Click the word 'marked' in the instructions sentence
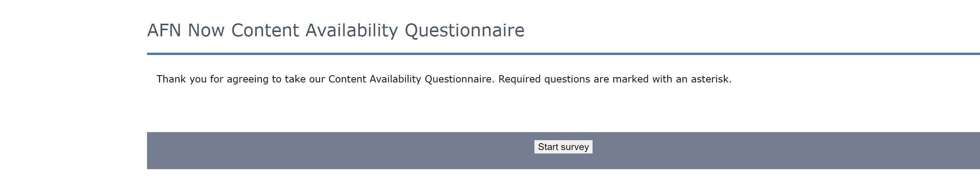Screen dimensions: 980x181 (630, 79)
